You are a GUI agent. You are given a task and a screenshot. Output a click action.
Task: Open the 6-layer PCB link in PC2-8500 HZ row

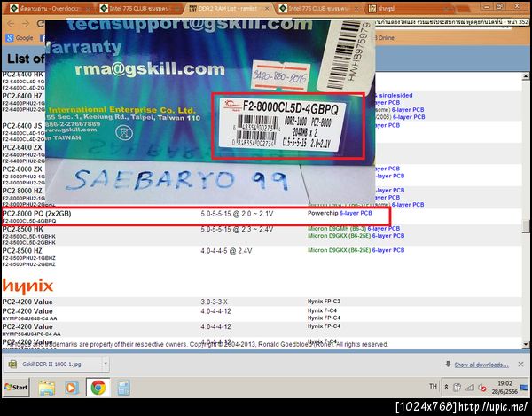[x=388, y=250]
